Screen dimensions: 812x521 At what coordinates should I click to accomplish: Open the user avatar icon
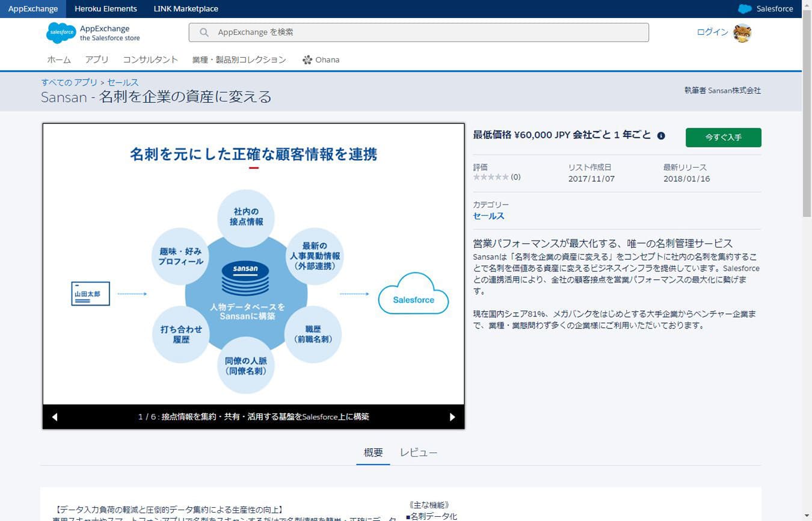tap(742, 32)
